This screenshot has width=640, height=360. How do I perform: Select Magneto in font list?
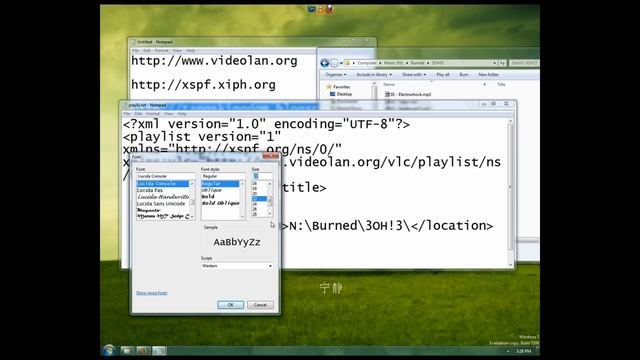[x=162, y=210]
